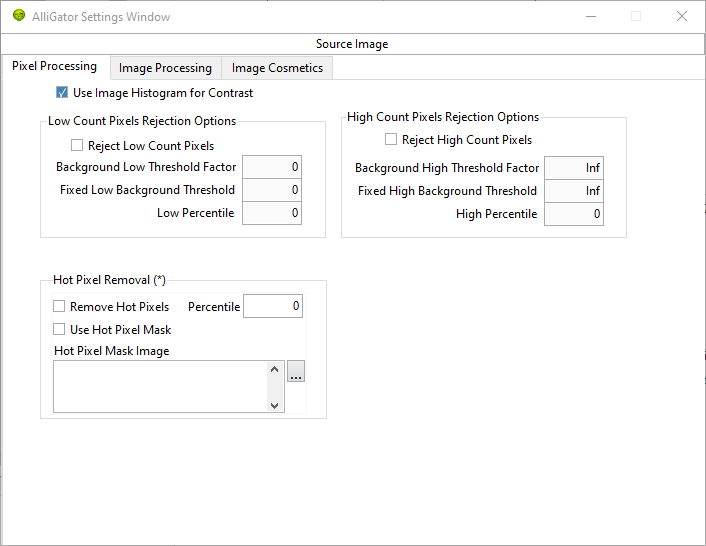The image size is (706, 546).
Task: Open the Image Cosmetics tab
Action: point(277,68)
